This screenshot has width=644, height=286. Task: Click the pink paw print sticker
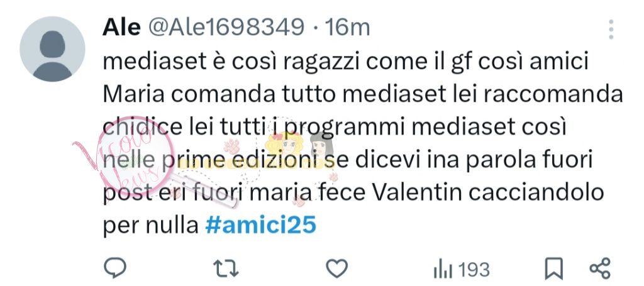pos(231,146)
